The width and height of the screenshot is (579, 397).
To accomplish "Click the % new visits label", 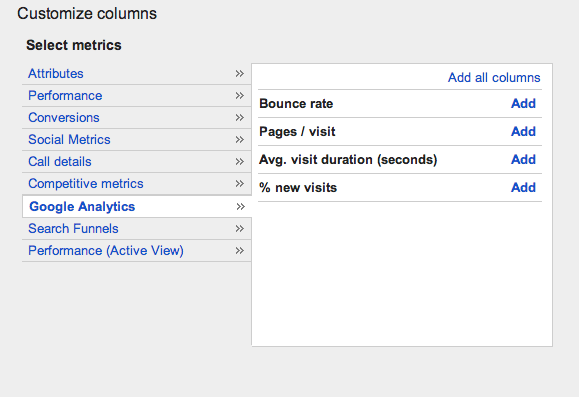I will (298, 188).
